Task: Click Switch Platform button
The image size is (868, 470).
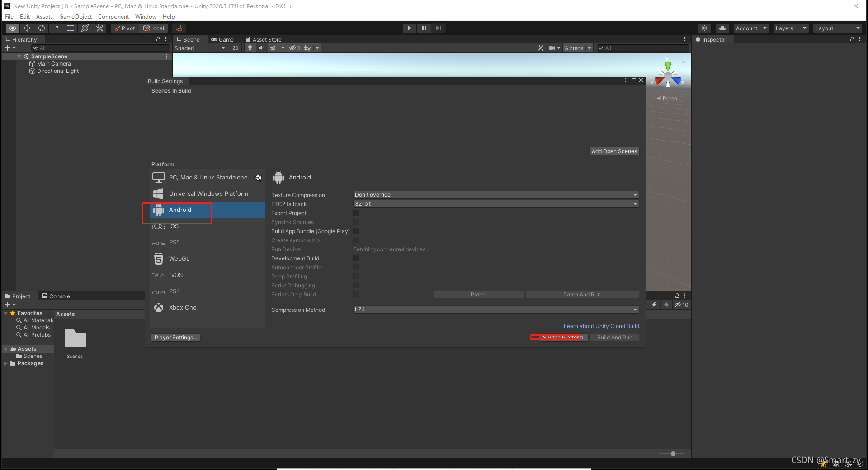Action: point(563,338)
